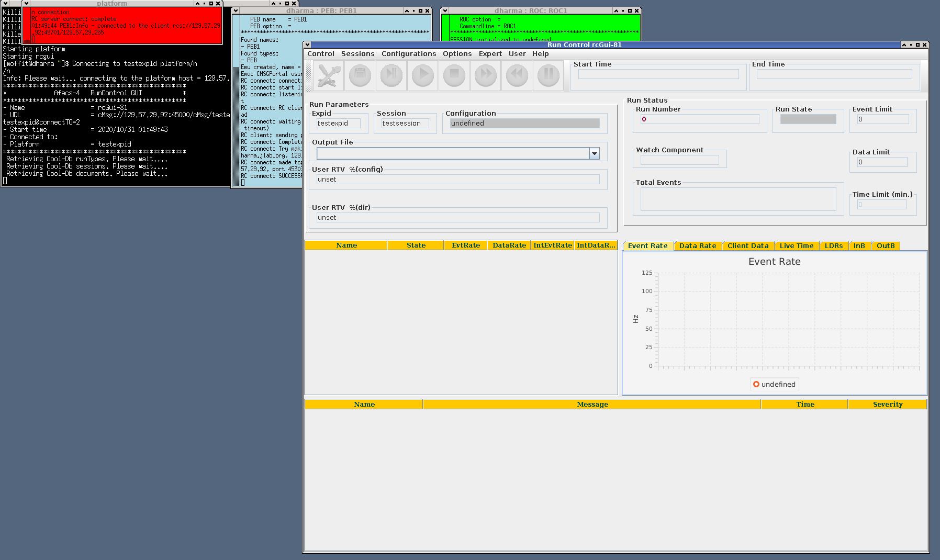940x560 pixels.
Task: Click the floppy disk download icon
Action: (360, 75)
